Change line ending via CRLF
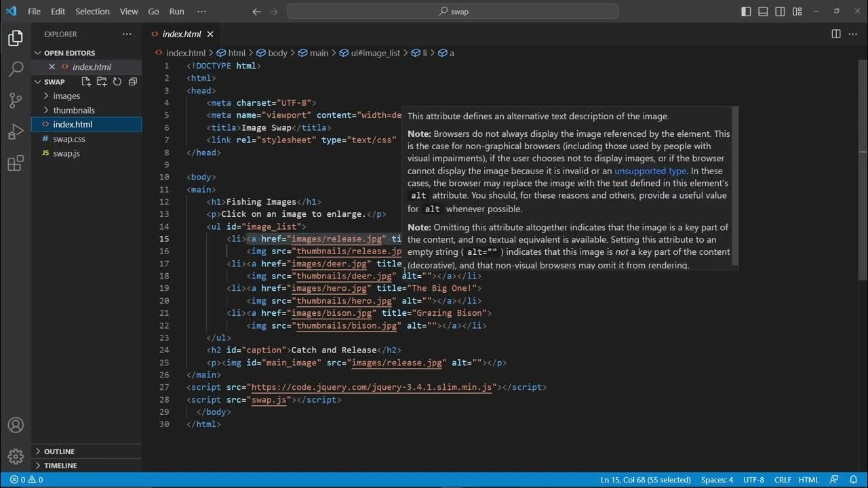The image size is (868, 488). (783, 480)
